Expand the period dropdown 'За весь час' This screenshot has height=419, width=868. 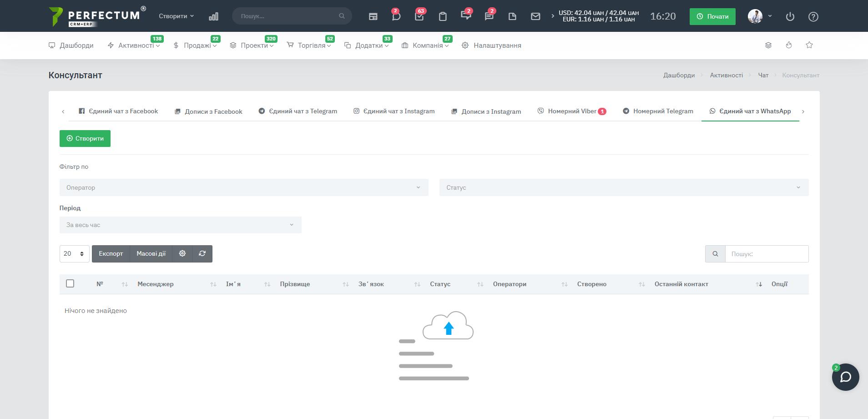180,225
